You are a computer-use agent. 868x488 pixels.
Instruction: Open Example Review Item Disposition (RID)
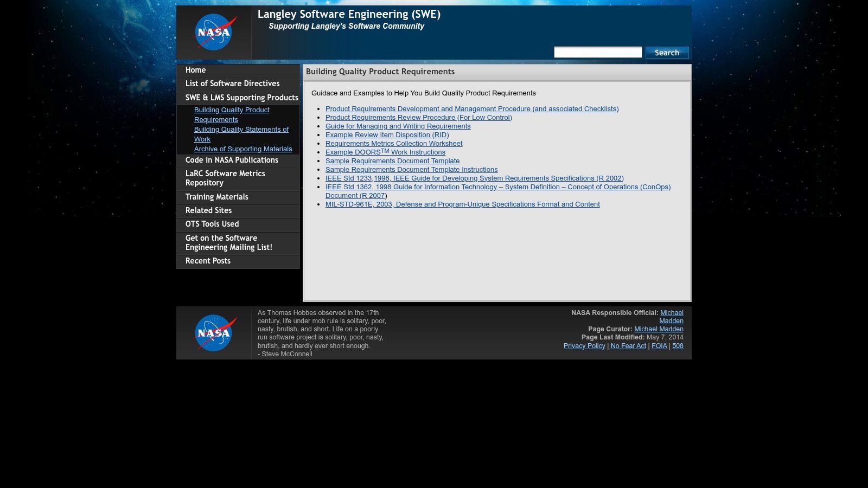click(387, 135)
